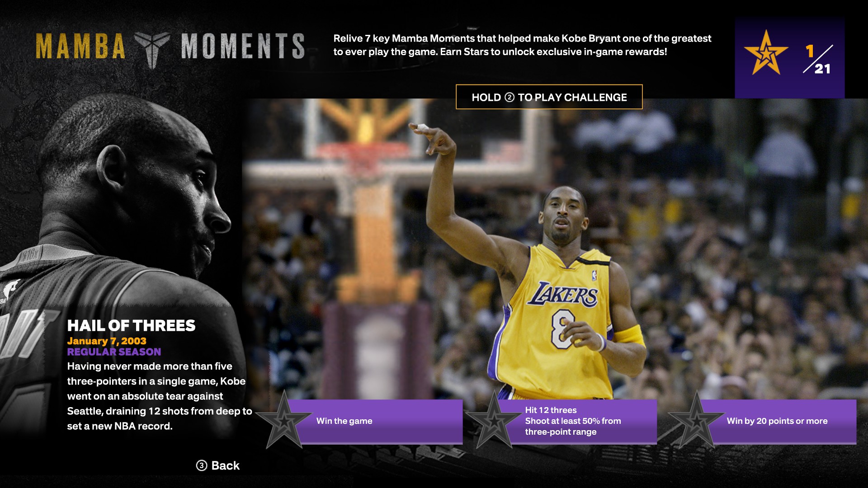Click the Regular Season label

coord(114,352)
